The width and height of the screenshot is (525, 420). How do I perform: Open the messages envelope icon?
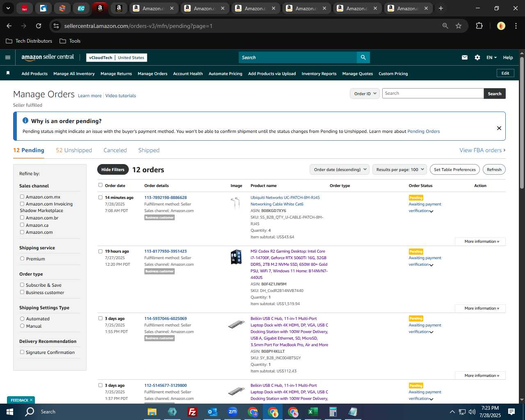tap(464, 57)
